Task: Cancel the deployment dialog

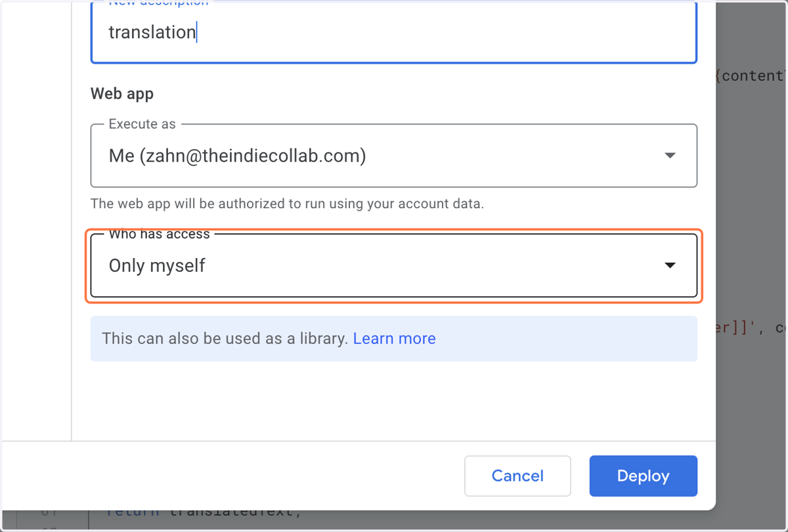Action: pos(517,476)
